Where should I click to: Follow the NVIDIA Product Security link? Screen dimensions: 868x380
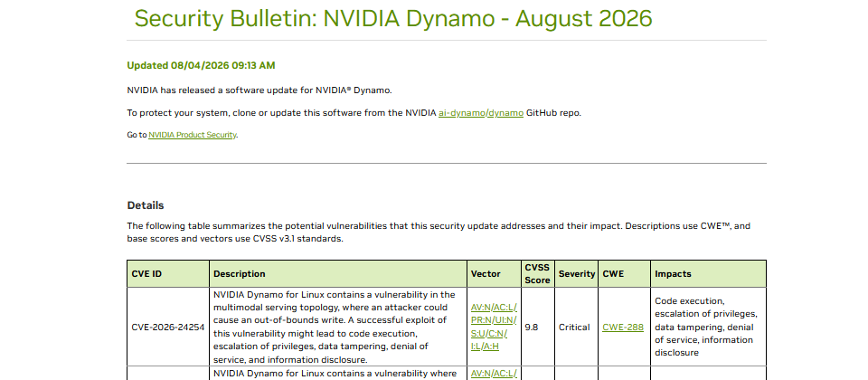tap(192, 135)
